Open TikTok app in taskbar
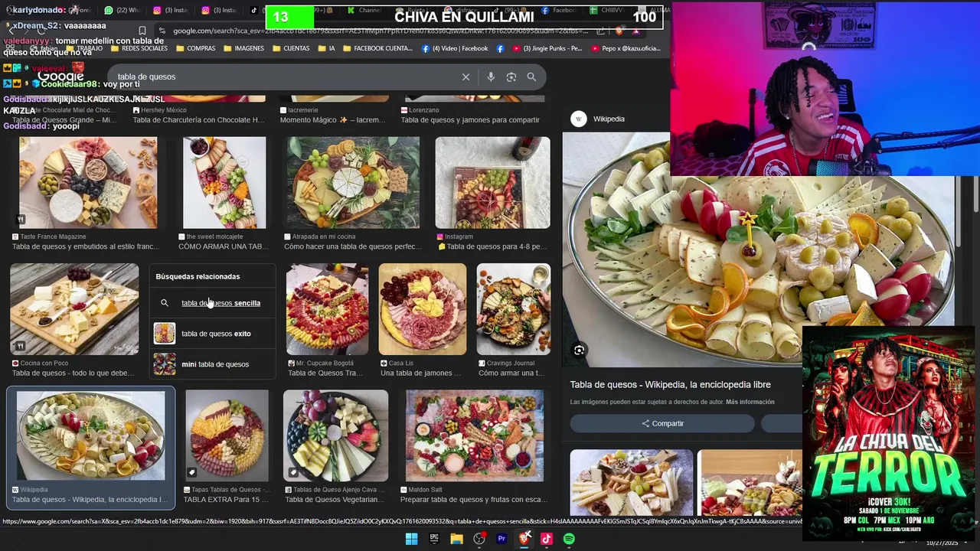 (547, 539)
